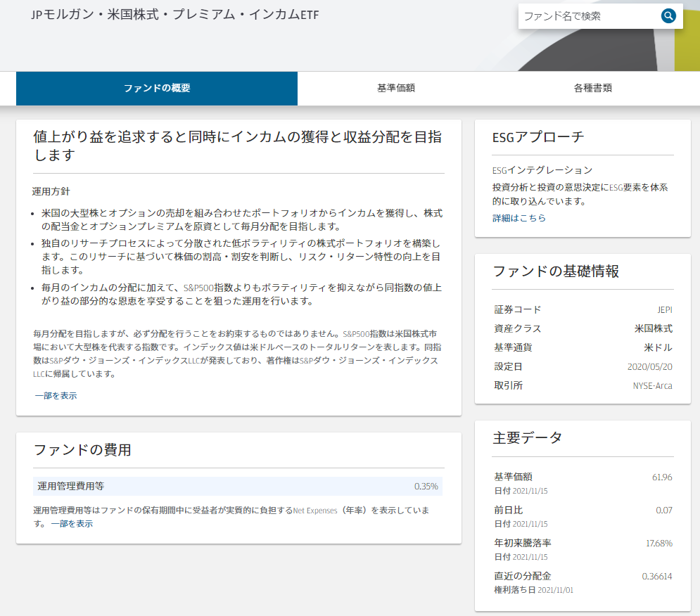Click the ESGアプローチ heading
The image size is (700, 616).
tap(538, 137)
